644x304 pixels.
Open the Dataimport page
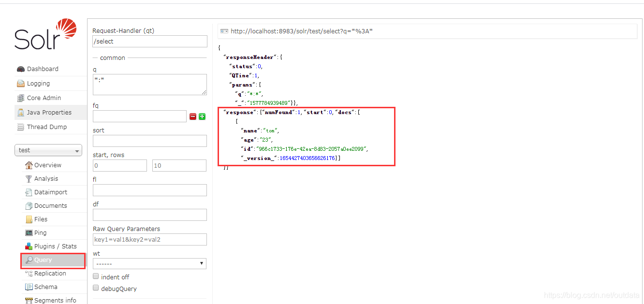coord(51,192)
